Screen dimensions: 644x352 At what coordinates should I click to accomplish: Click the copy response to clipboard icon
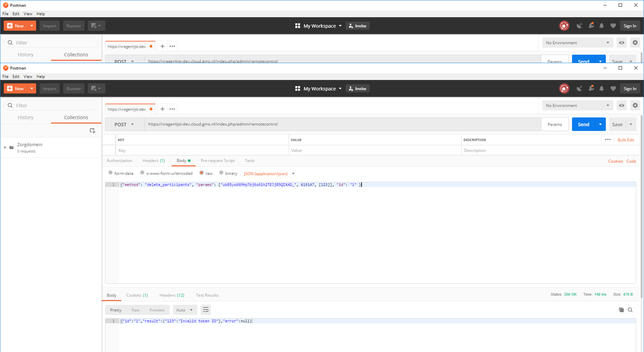click(621, 310)
